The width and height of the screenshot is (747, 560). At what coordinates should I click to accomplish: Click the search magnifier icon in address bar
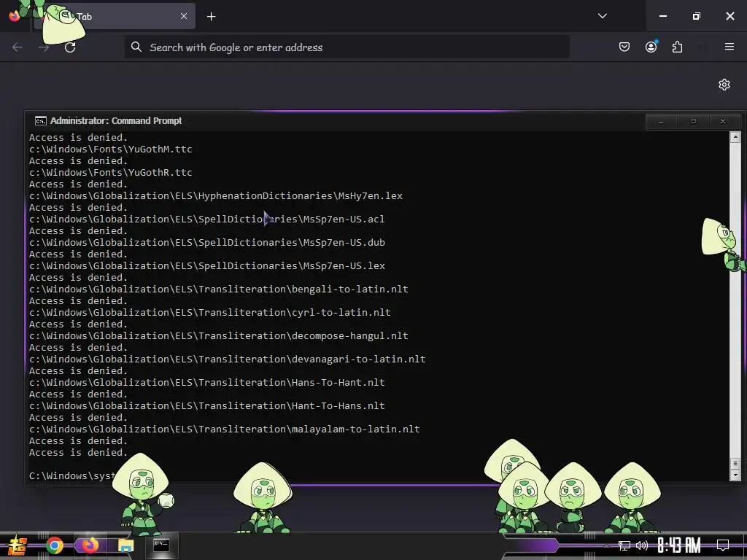136,47
